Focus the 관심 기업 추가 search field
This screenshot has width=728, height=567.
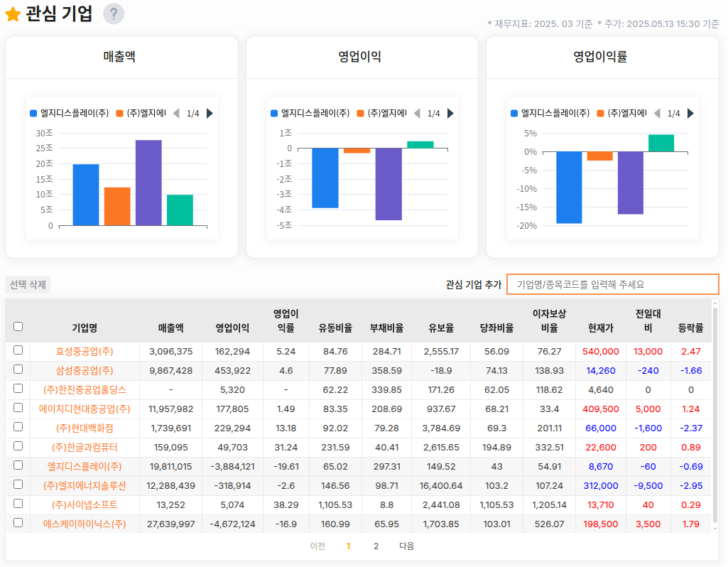click(613, 284)
